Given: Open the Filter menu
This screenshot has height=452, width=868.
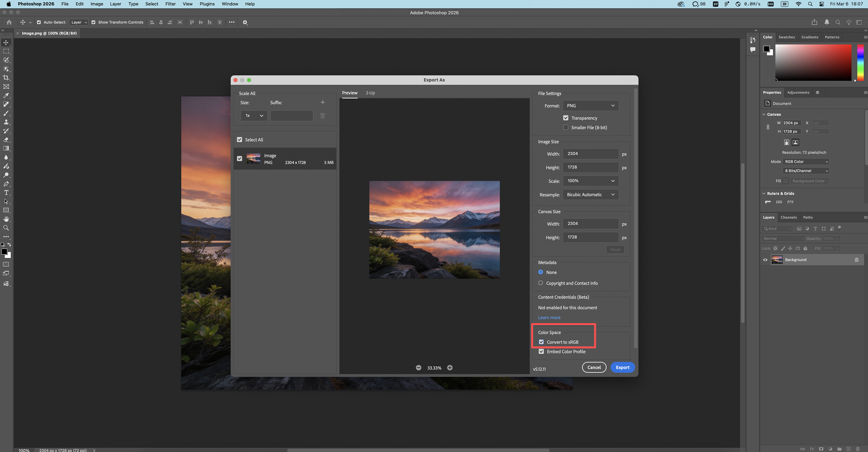Looking at the screenshot, I should pyautogui.click(x=170, y=4).
